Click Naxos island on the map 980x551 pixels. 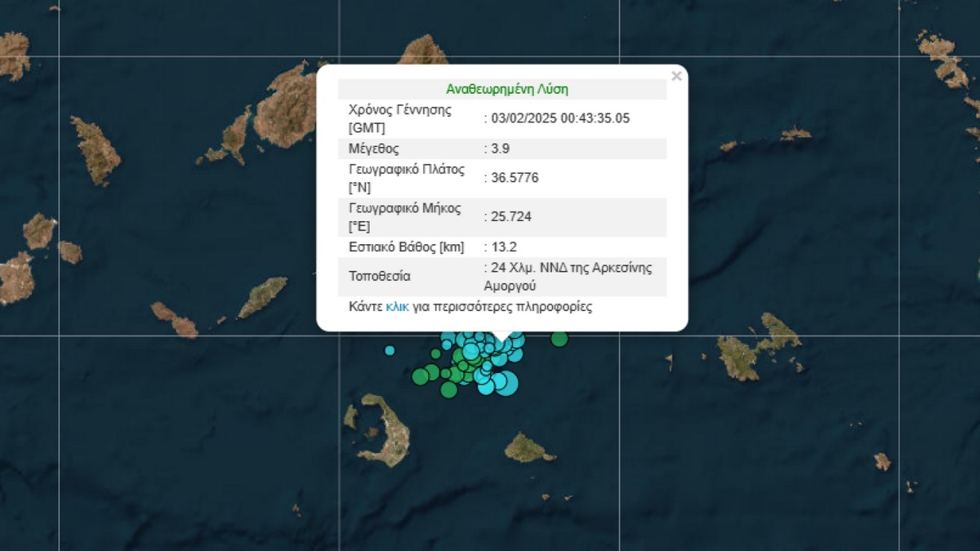pos(286,106)
